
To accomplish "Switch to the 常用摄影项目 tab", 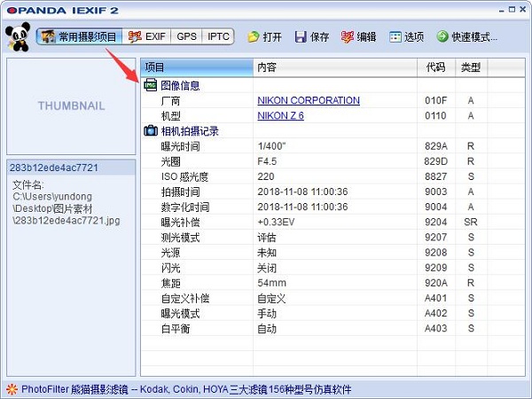I will tap(78, 37).
